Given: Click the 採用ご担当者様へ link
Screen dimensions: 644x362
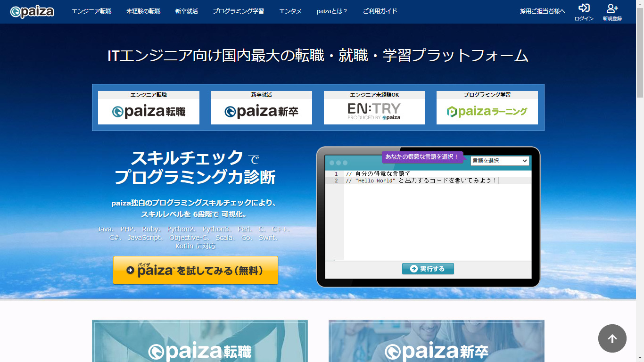Looking at the screenshot, I should (x=542, y=11).
